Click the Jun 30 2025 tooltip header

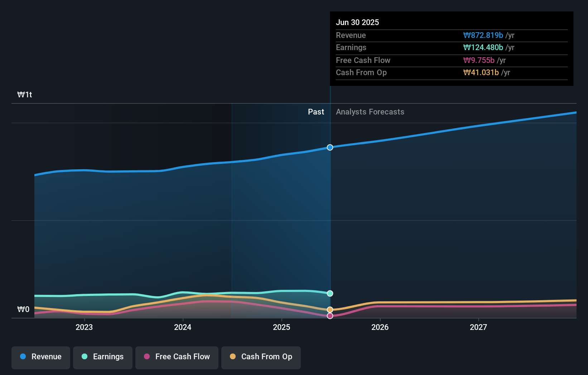tap(357, 22)
